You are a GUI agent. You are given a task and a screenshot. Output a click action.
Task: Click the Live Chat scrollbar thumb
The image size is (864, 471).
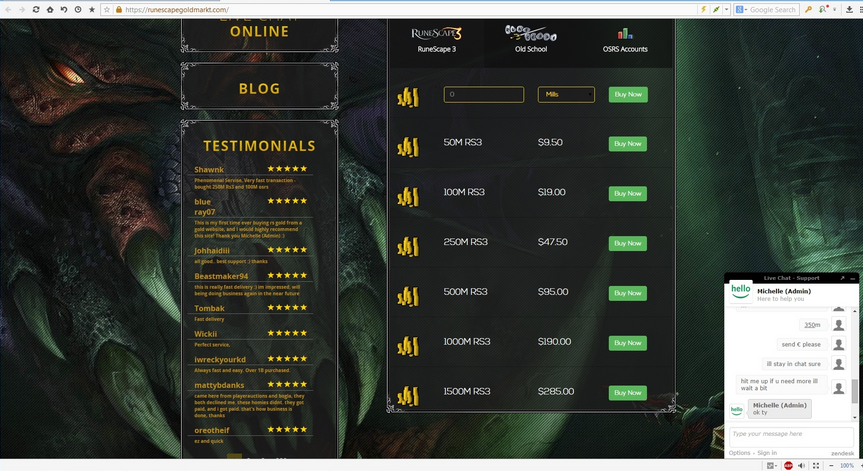[x=855, y=391]
